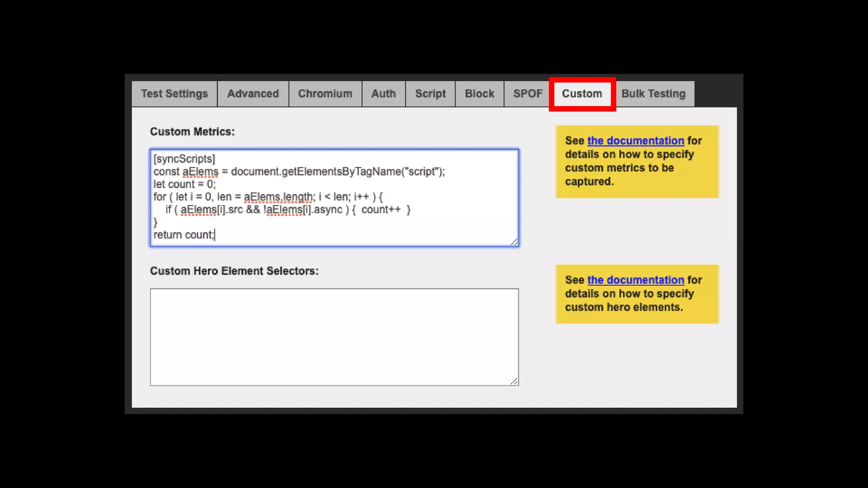Image resolution: width=868 pixels, height=488 pixels.
Task: Open the custom hero elements documentation link
Action: tap(635, 280)
